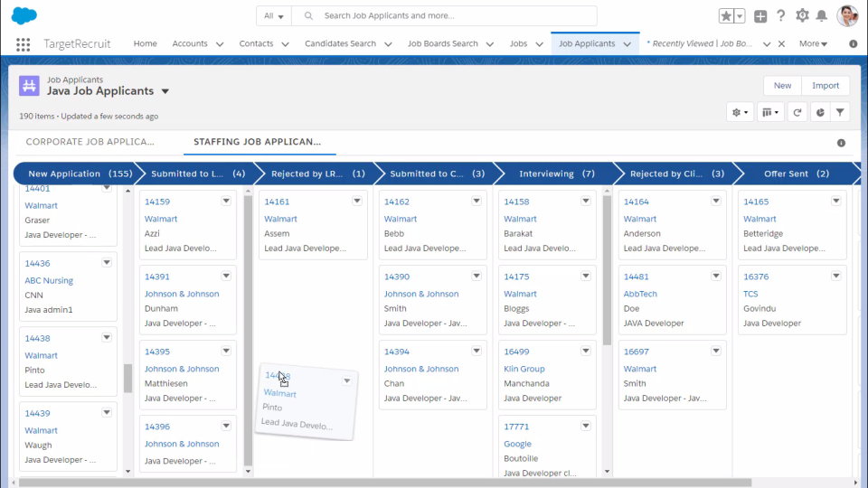Open the user profile avatar
The image size is (868, 488).
coord(847,16)
